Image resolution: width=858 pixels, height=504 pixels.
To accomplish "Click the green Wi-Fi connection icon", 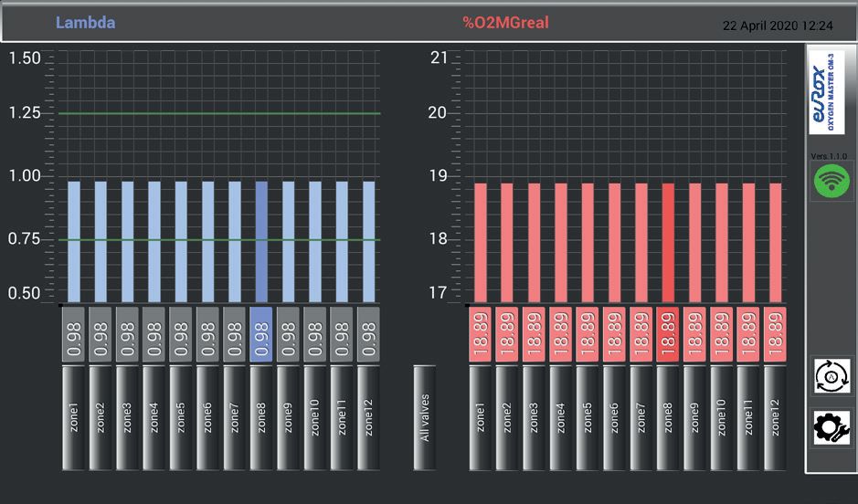I will 831,180.
